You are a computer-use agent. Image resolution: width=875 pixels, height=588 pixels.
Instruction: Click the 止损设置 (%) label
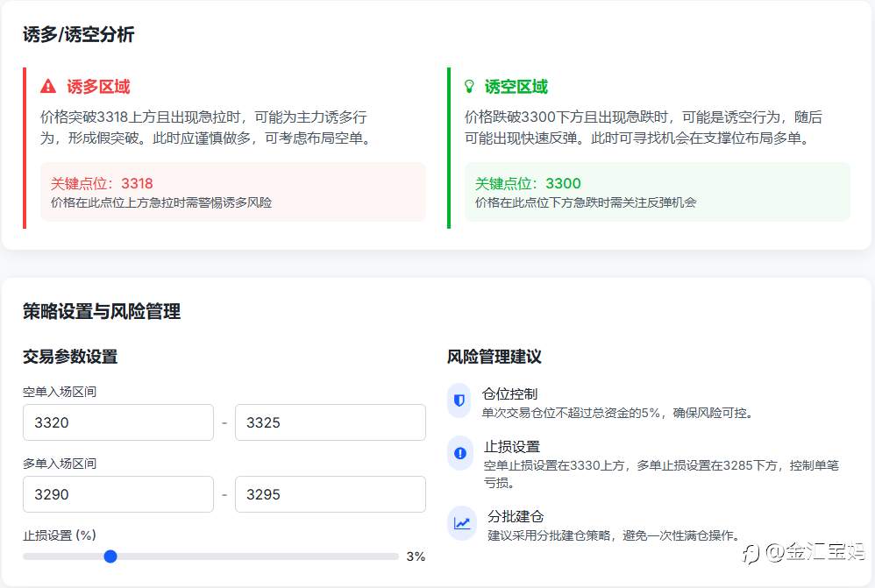click(x=60, y=535)
